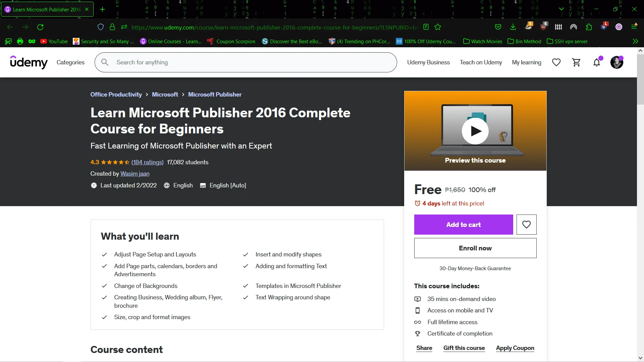
Task: Click the printer bookmark icon
Action: [20, 42]
